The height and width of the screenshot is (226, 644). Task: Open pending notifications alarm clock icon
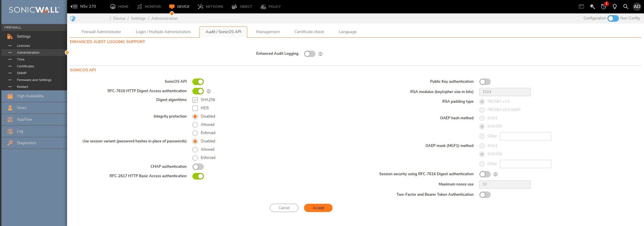(x=603, y=7)
